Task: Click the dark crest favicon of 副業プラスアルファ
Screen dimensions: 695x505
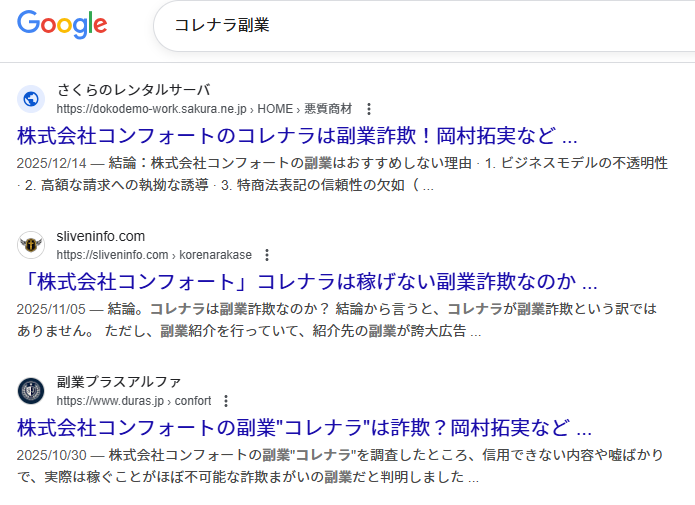Action: pos(31,391)
